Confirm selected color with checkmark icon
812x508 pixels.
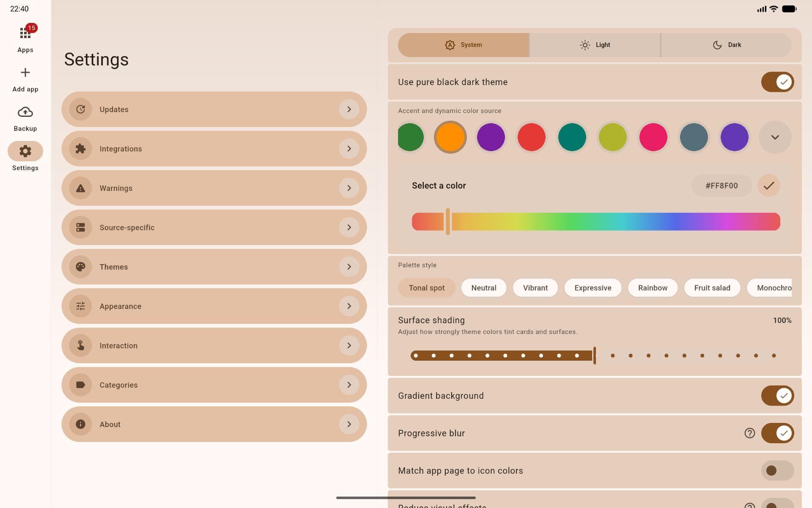(768, 185)
